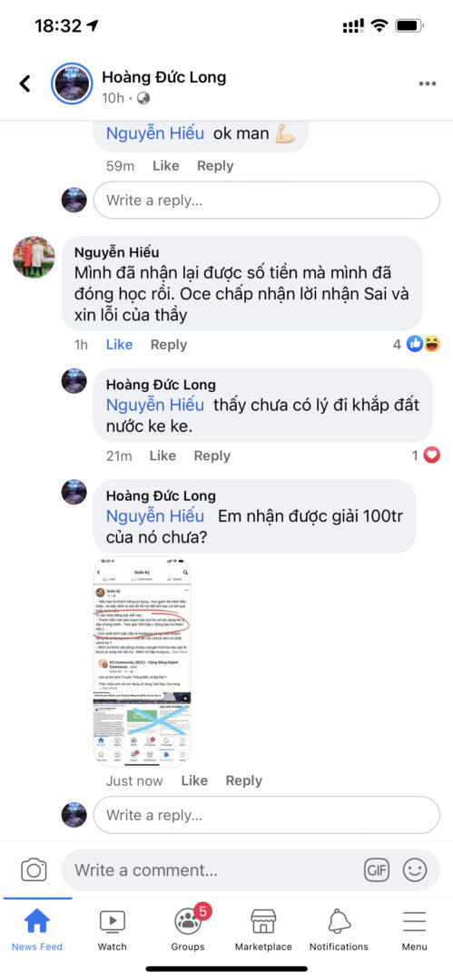Viewport: 453px width, 980px height.
Task: Toggle Like on the 21m reply
Action: coord(162,456)
